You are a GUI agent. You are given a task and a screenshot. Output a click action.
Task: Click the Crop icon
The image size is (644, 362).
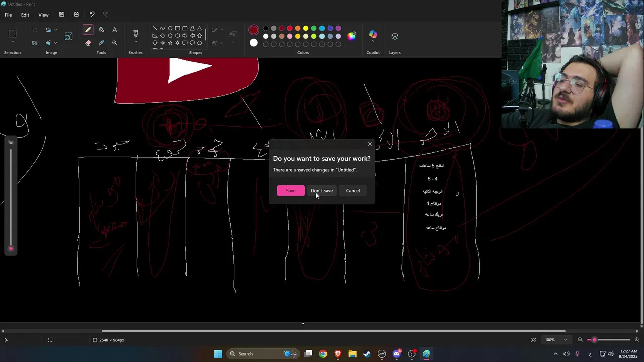tap(34, 30)
